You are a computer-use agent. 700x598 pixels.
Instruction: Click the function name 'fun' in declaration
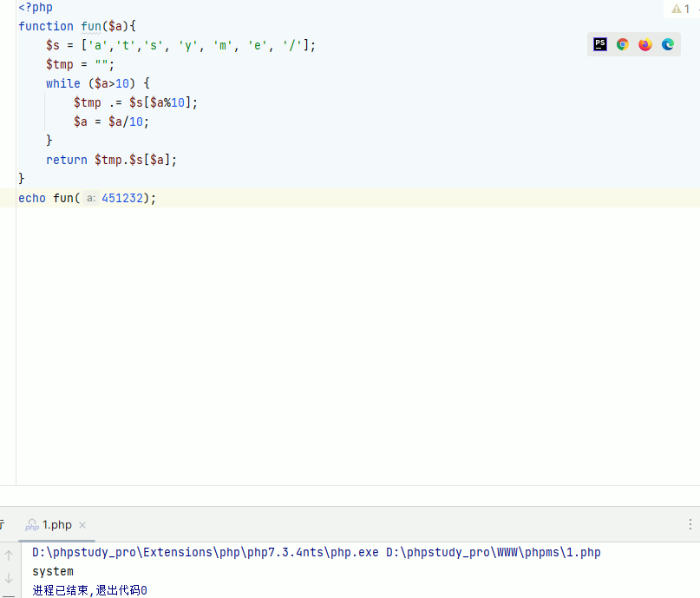pos(91,26)
